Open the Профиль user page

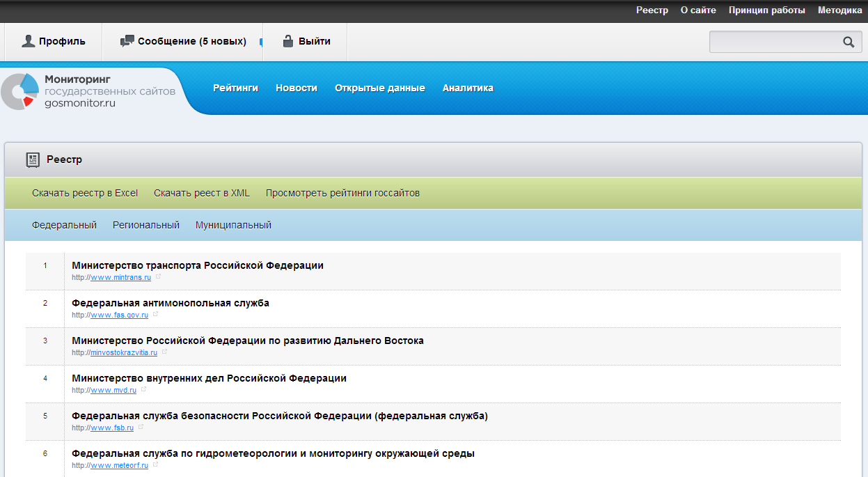click(x=54, y=42)
